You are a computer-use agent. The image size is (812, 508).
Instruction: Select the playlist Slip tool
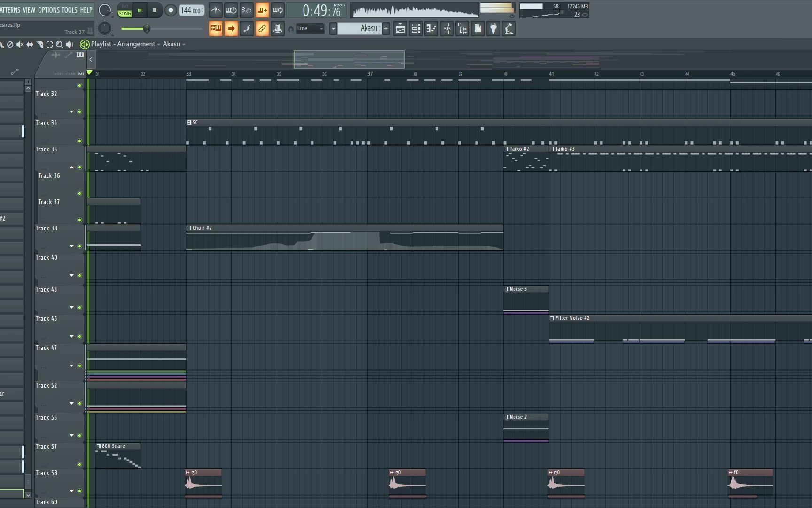coord(30,44)
